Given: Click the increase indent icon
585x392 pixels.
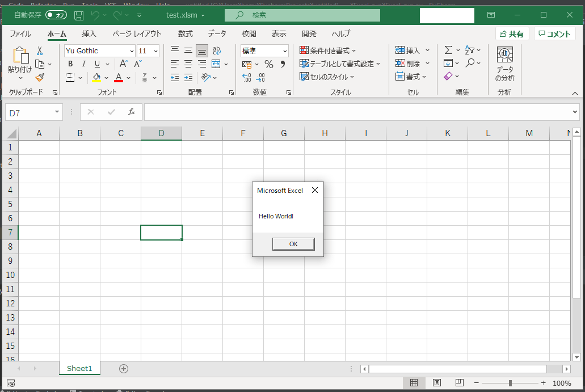Looking at the screenshot, I should click(x=188, y=78).
